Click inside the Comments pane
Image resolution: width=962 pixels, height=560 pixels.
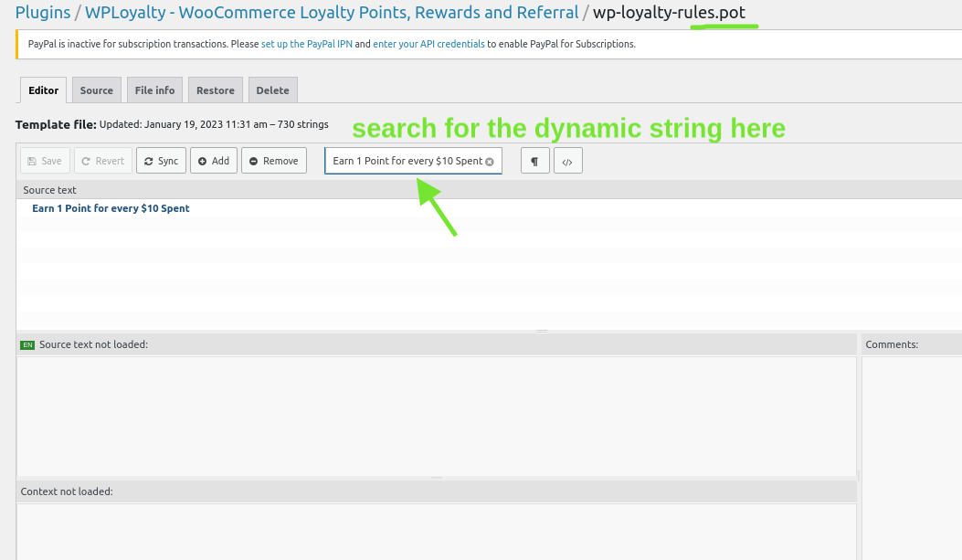(x=912, y=457)
